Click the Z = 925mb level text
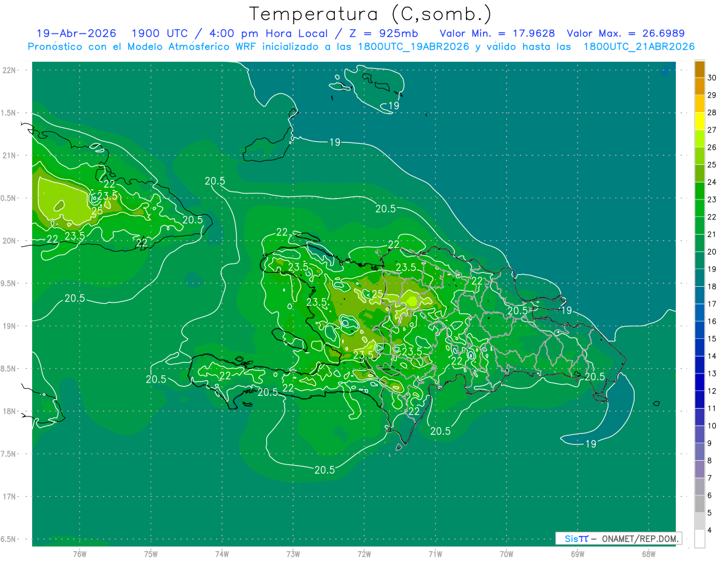Image resolution: width=728 pixels, height=562 pixels. point(391,33)
